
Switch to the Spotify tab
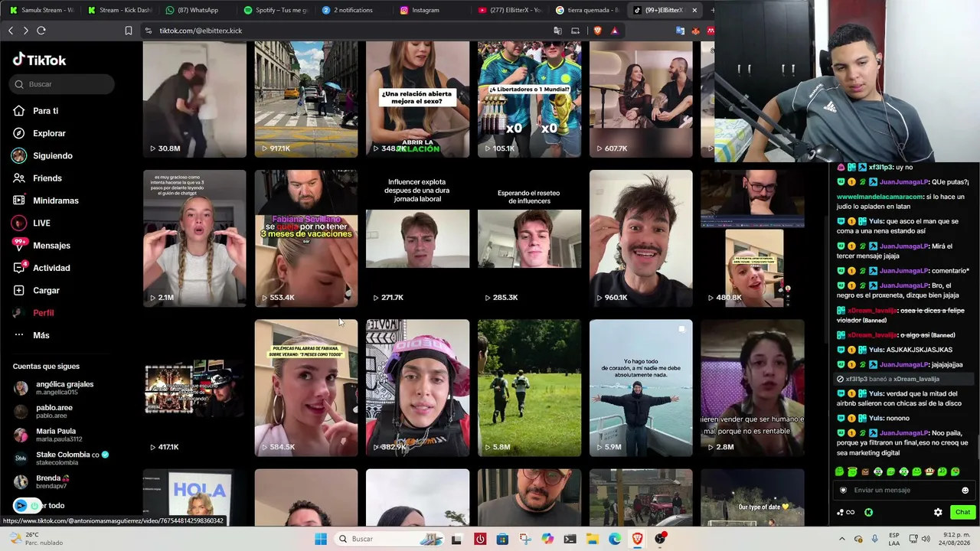276,10
